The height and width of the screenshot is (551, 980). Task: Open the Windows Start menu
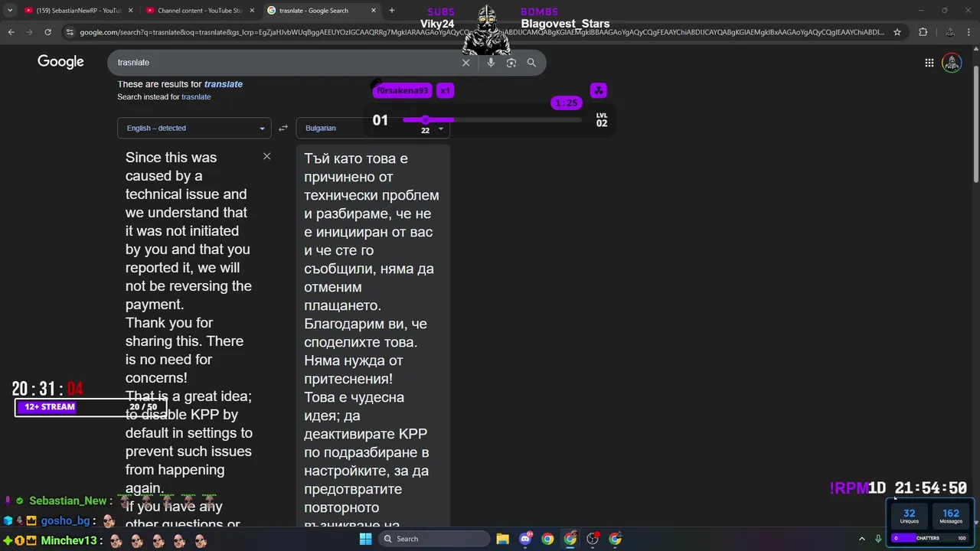coord(365,539)
